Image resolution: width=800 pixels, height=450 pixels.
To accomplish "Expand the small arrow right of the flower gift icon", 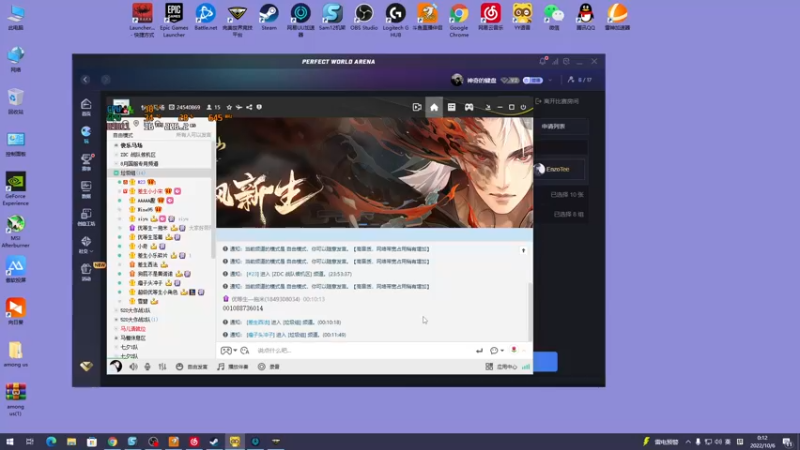I will (x=523, y=351).
